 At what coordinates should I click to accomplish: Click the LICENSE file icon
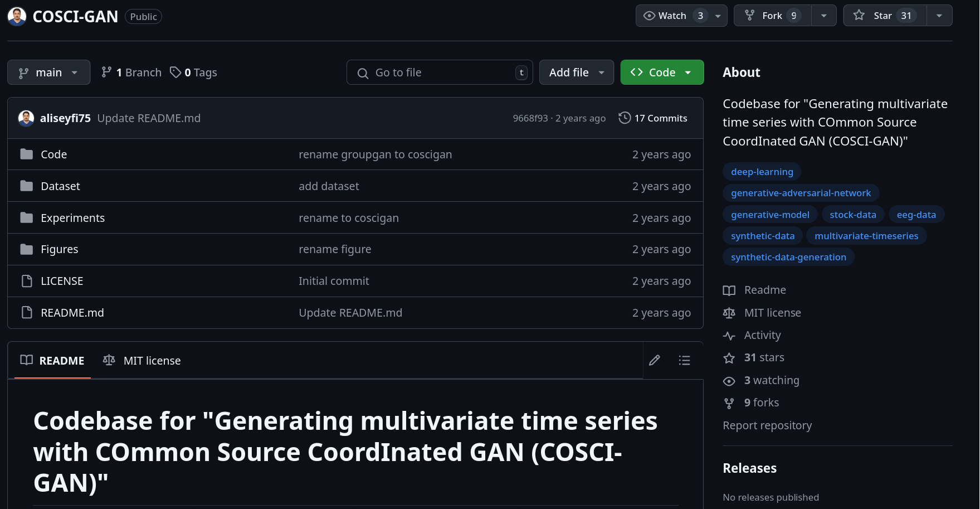click(27, 281)
